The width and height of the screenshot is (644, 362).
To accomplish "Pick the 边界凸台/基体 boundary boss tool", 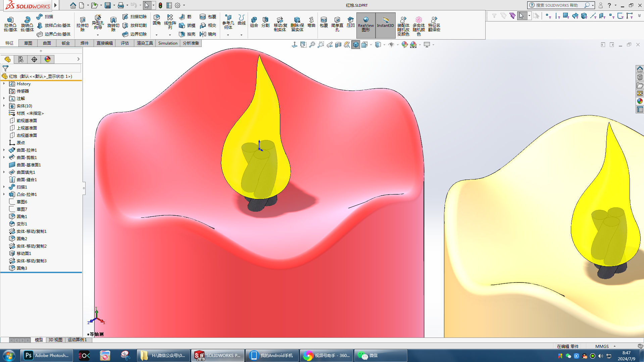I will [x=54, y=34].
